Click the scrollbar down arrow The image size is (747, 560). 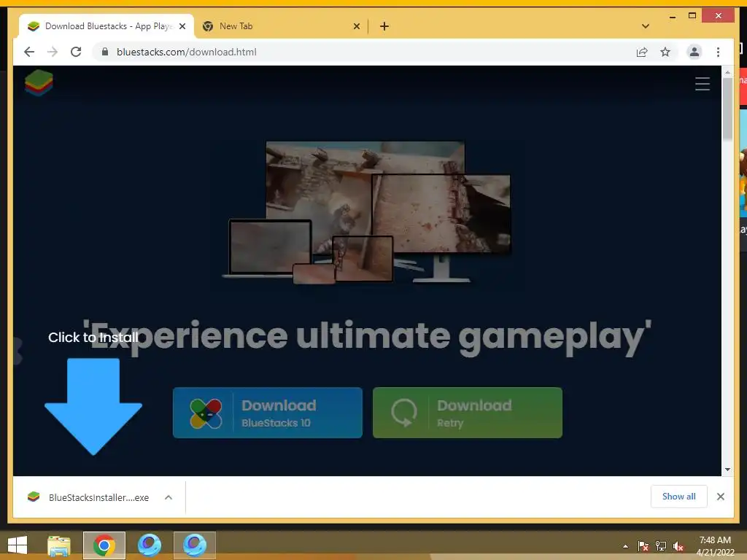(x=727, y=470)
